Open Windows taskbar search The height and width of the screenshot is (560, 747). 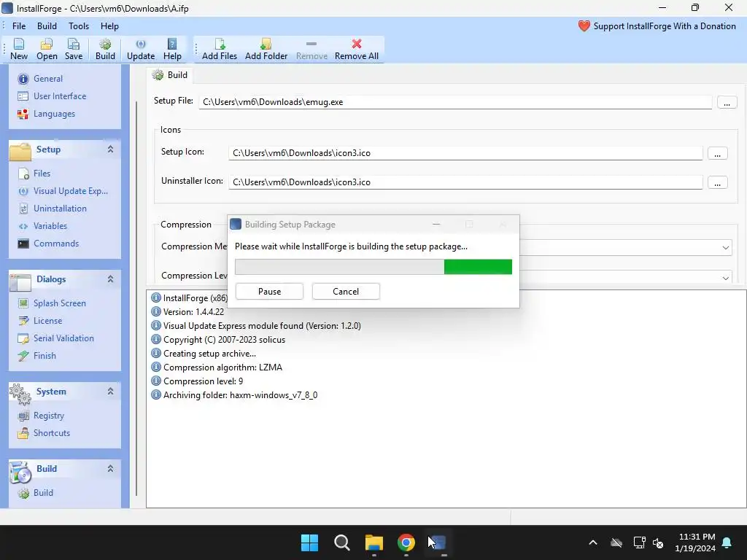(341, 542)
